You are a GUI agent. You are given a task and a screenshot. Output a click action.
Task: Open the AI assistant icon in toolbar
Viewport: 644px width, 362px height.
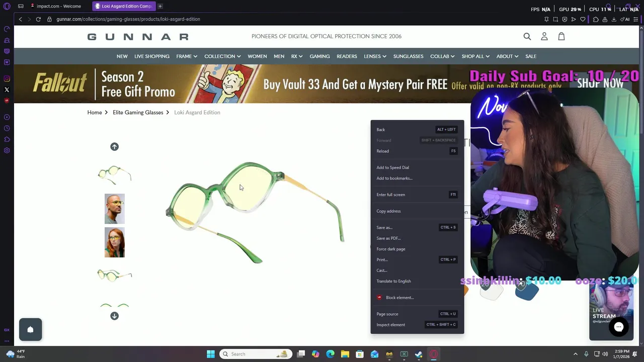pyautogui.click(x=625, y=19)
